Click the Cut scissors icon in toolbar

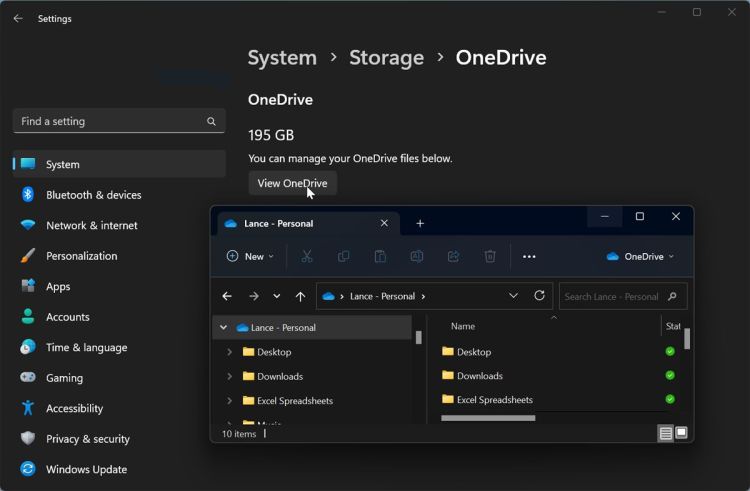[307, 256]
